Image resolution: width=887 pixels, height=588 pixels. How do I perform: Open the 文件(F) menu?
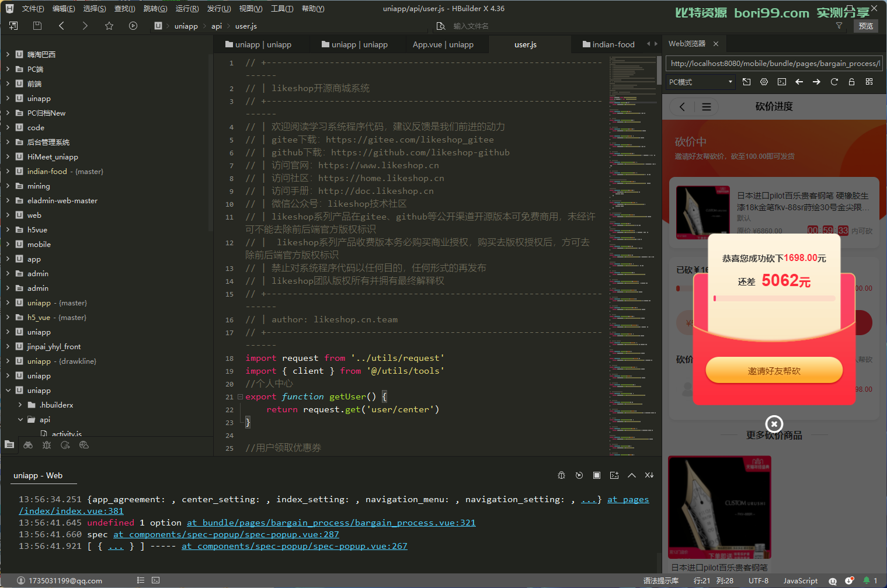(33, 9)
